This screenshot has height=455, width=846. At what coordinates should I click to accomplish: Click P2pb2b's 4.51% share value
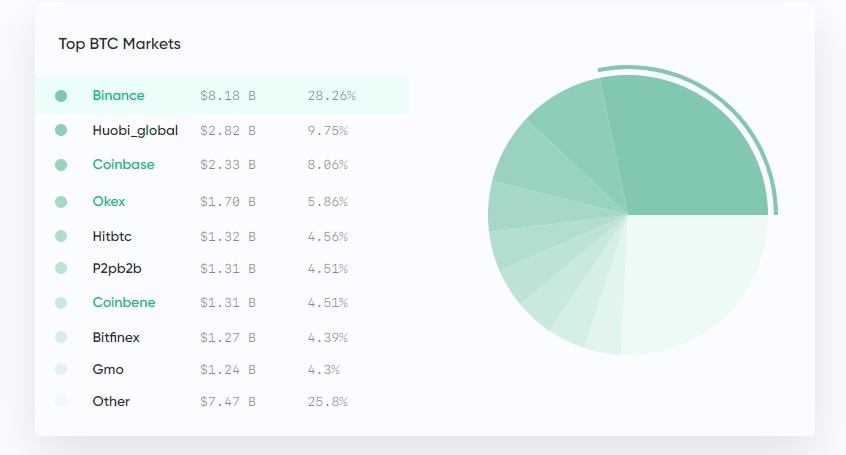point(328,269)
